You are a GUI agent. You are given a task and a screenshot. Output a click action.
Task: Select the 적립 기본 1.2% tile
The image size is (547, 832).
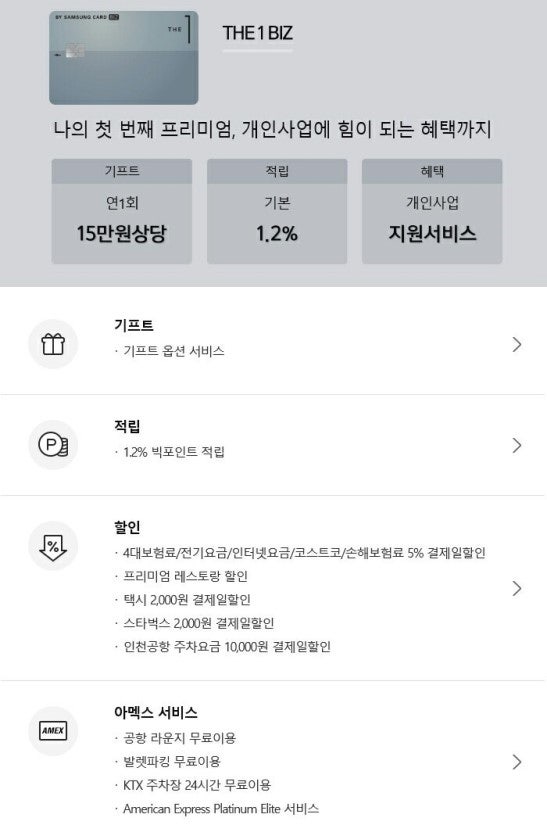tap(277, 211)
